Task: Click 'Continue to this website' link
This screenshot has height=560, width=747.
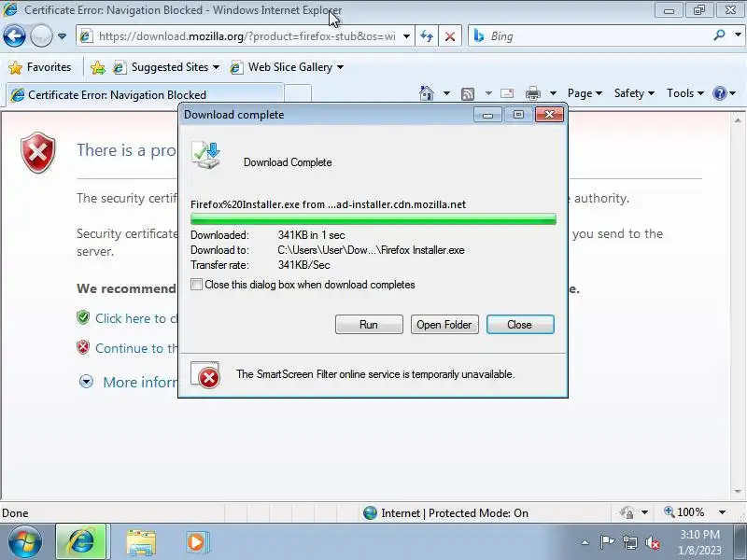Action: tap(136, 348)
